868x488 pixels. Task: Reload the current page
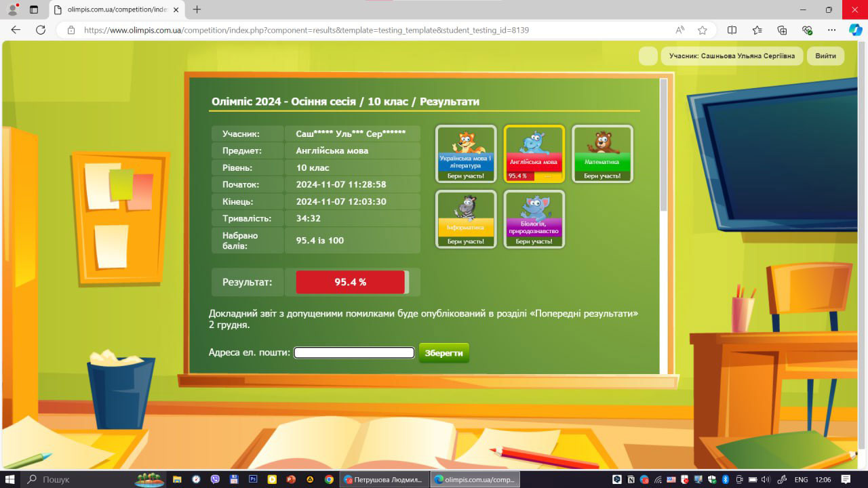[41, 30]
